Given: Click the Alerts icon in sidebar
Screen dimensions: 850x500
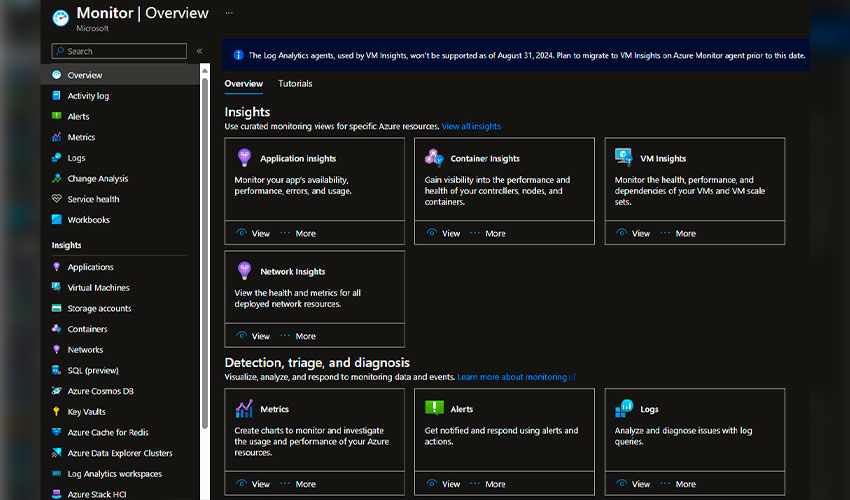Looking at the screenshot, I should [56, 116].
